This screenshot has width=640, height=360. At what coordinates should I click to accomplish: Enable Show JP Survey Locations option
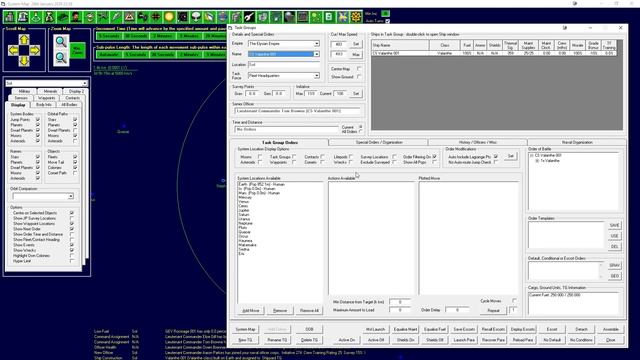point(72,218)
